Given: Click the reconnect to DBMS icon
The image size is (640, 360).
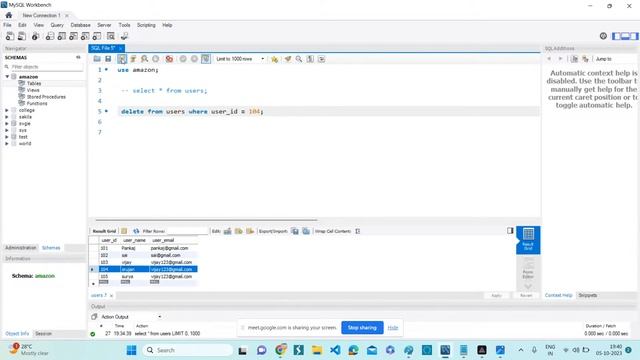Looking at the screenshot, I should [124, 36].
